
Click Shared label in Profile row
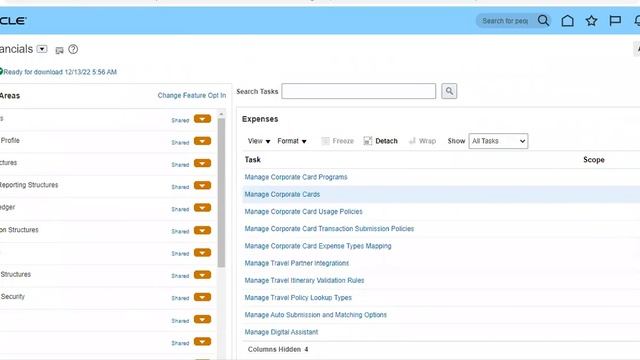[x=180, y=142]
